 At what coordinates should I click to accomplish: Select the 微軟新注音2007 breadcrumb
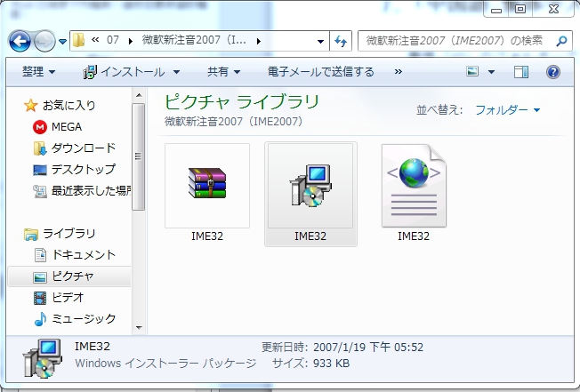click(194, 40)
